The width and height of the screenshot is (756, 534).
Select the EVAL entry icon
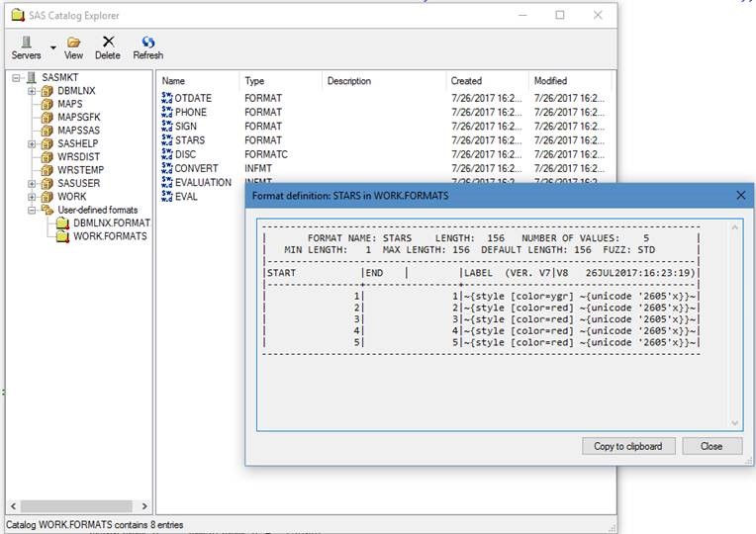tap(167, 196)
